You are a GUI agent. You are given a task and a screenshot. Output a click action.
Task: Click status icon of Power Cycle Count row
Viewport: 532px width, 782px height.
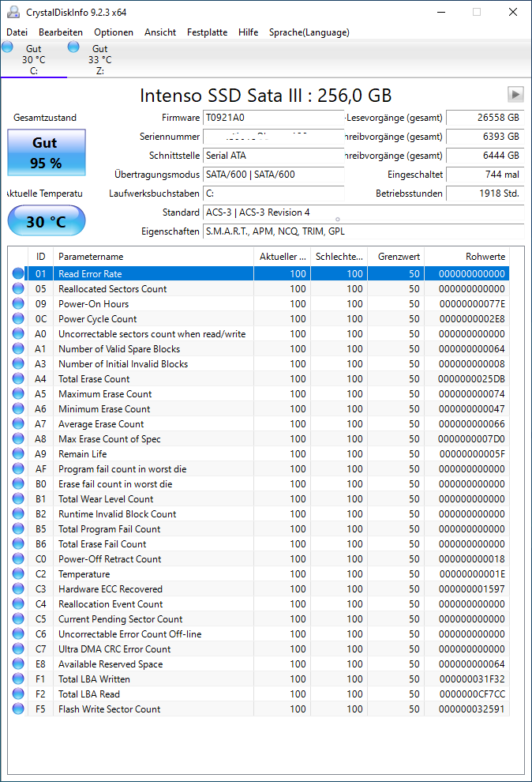coord(18,318)
